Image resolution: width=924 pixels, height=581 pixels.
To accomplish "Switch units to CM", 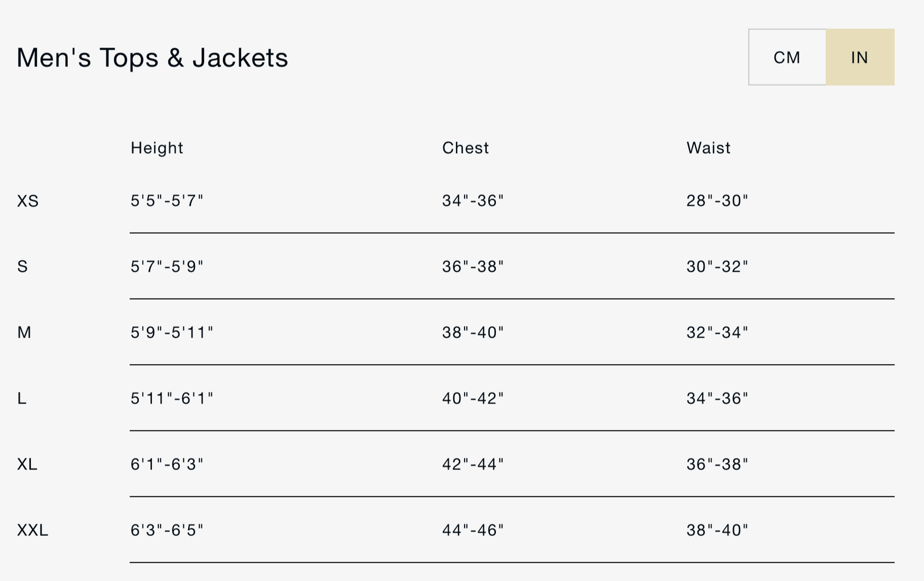I will point(787,57).
